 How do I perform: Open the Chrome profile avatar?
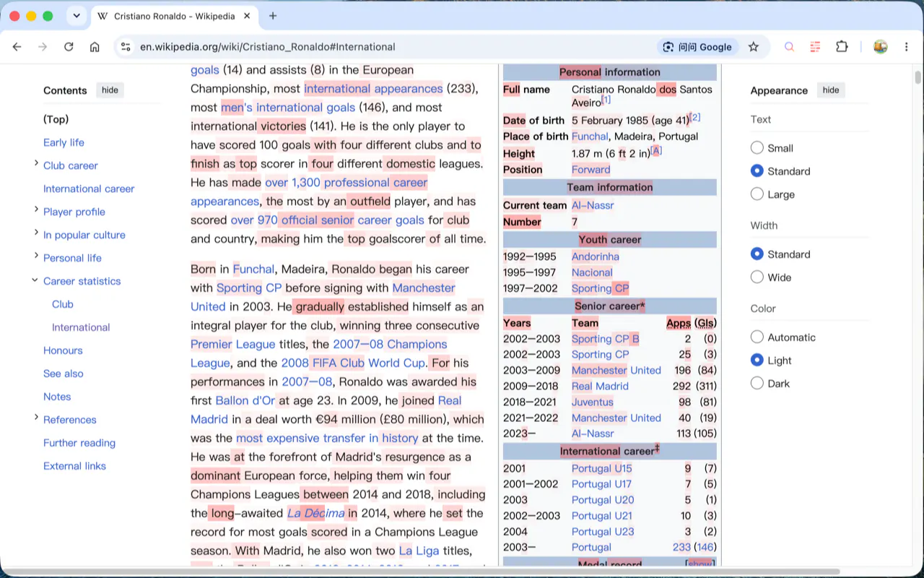880,47
